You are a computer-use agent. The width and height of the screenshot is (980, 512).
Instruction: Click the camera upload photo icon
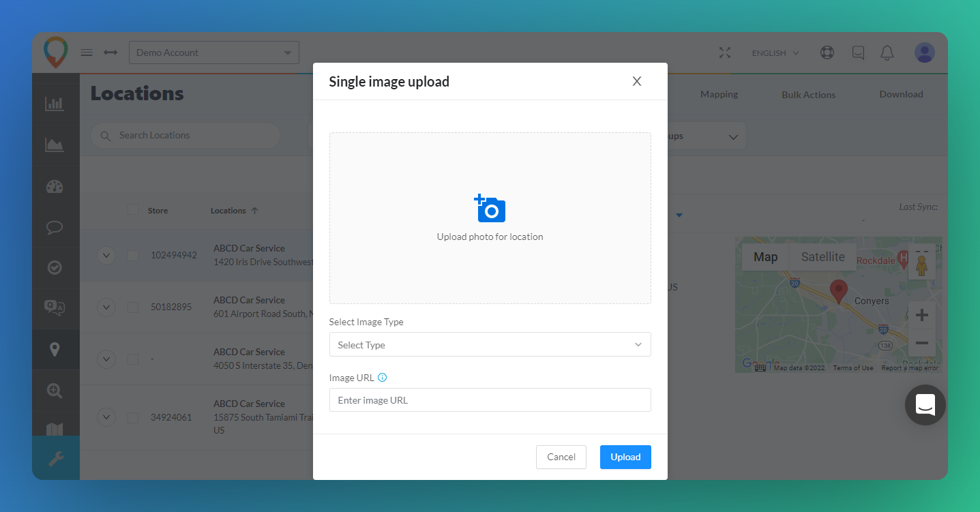(x=490, y=209)
